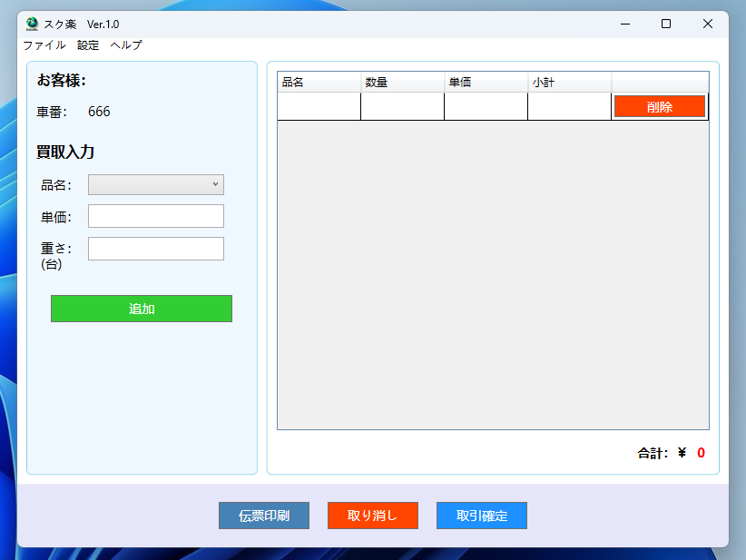Maximize the スク楽 window
The width and height of the screenshot is (746, 560).
tap(666, 24)
